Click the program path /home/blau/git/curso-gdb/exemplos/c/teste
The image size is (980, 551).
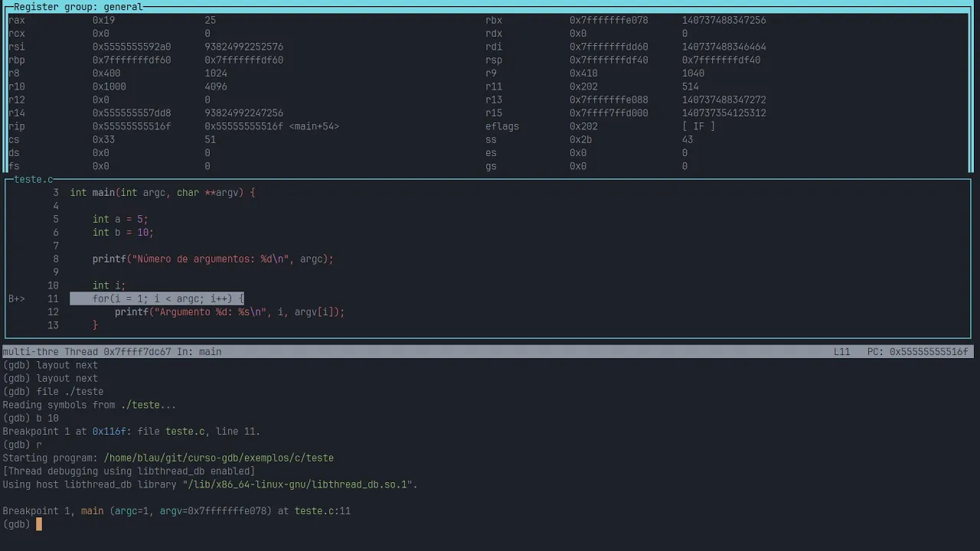click(219, 458)
